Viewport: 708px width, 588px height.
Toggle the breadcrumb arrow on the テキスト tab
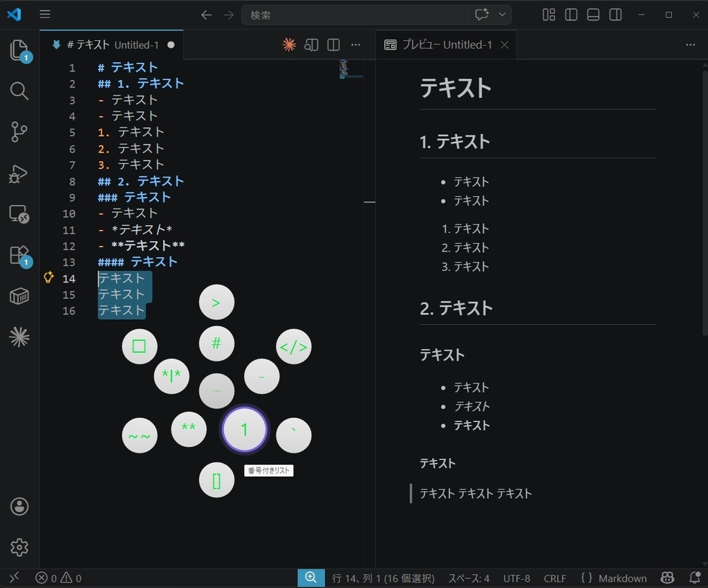pyautogui.click(x=55, y=44)
